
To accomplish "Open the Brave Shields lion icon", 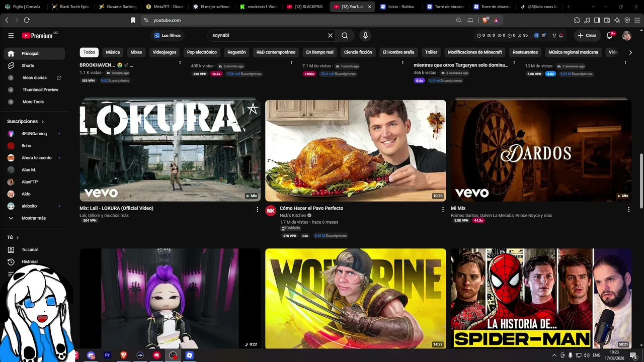I will [486, 20].
